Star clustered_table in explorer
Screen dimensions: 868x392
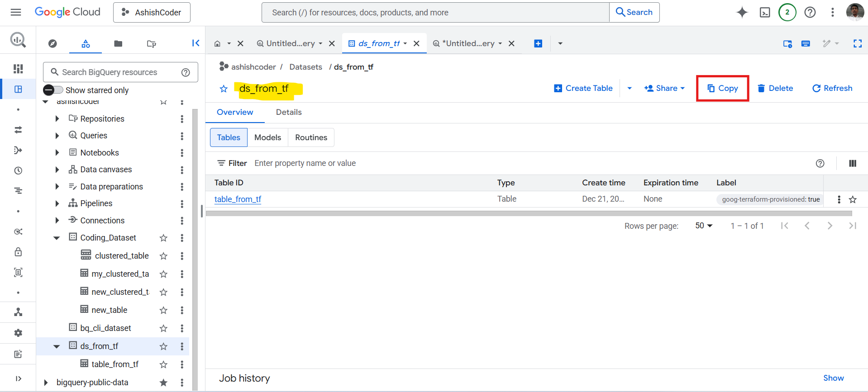tap(163, 256)
